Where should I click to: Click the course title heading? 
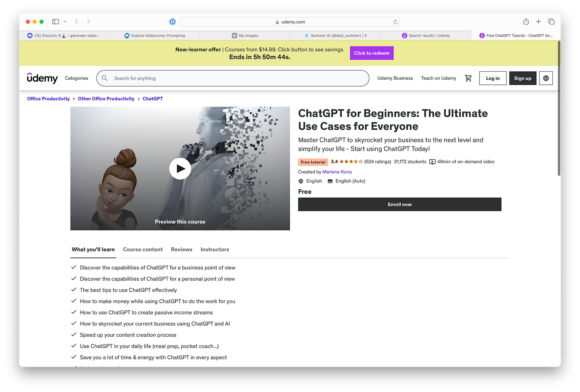click(x=393, y=120)
